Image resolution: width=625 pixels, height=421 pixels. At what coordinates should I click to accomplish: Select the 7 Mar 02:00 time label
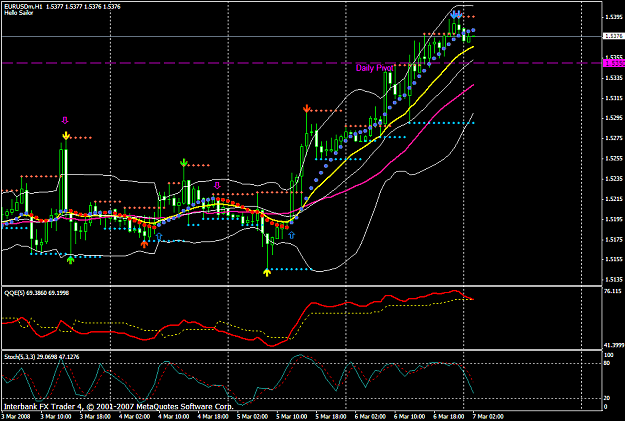pos(488,417)
